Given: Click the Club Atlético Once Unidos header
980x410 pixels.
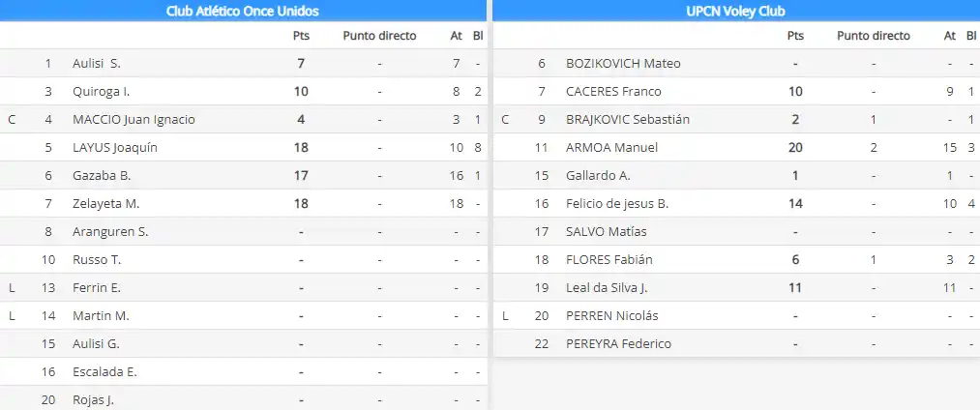Looking at the screenshot, I should pos(243,11).
